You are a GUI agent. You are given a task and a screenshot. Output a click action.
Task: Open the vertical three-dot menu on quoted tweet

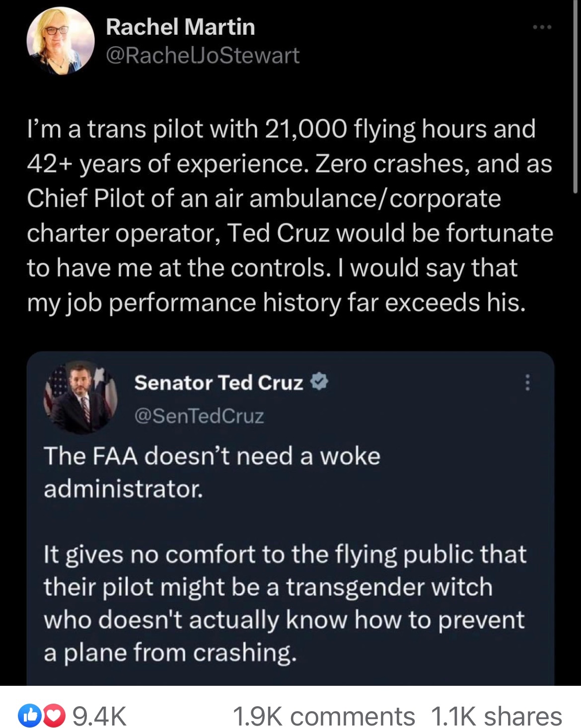pyautogui.click(x=527, y=382)
